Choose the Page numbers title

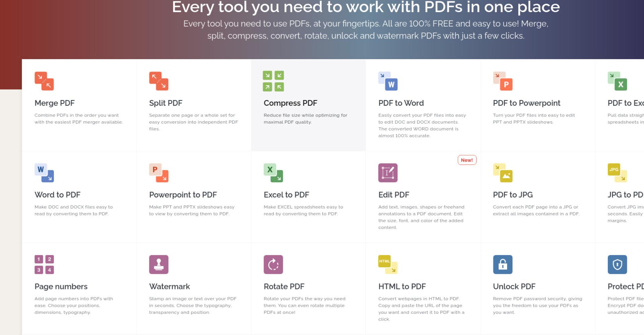click(x=61, y=286)
